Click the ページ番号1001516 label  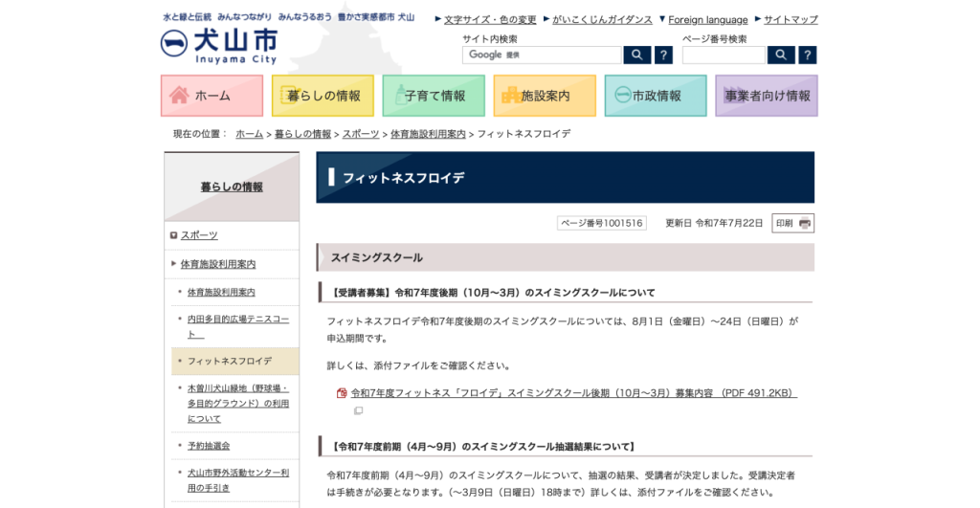[602, 223]
